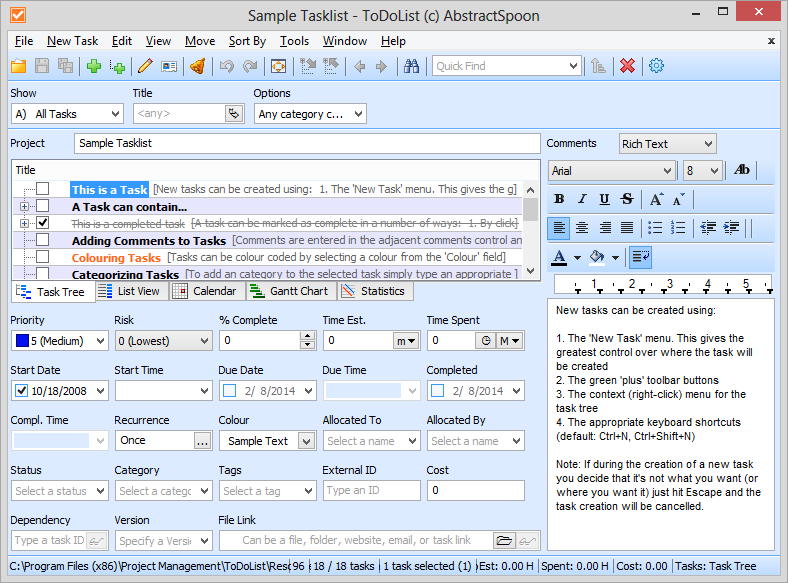Click the font colour 'A' button
Viewport: 788px width, 583px height.
(559, 257)
